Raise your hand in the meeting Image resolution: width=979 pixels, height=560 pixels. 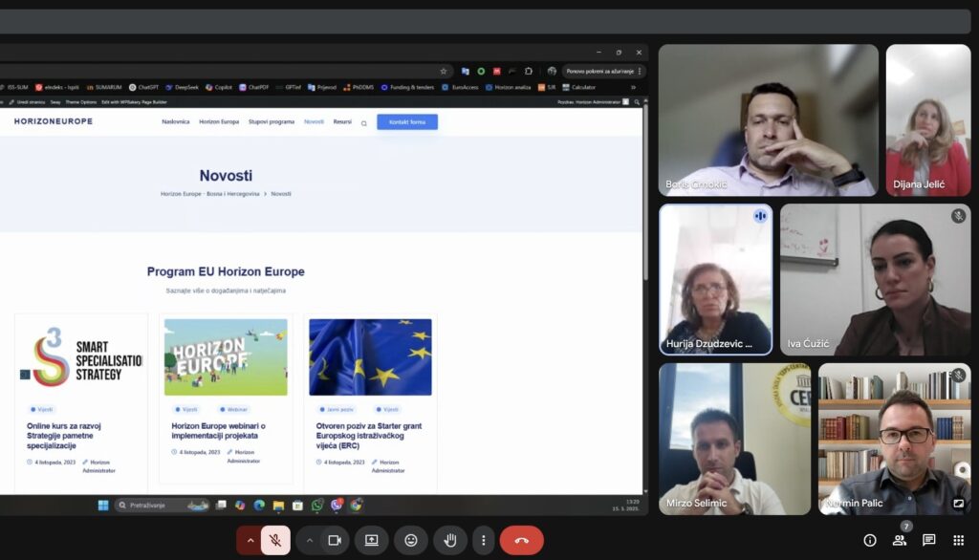(449, 540)
